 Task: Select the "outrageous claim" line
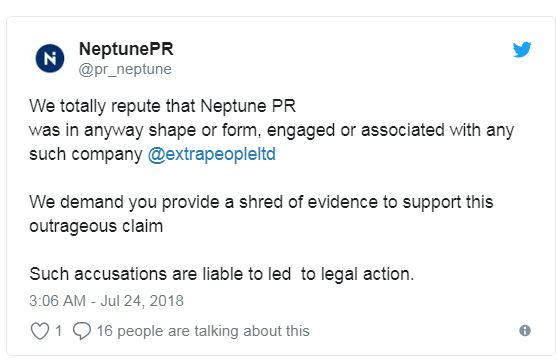pyautogui.click(x=96, y=227)
